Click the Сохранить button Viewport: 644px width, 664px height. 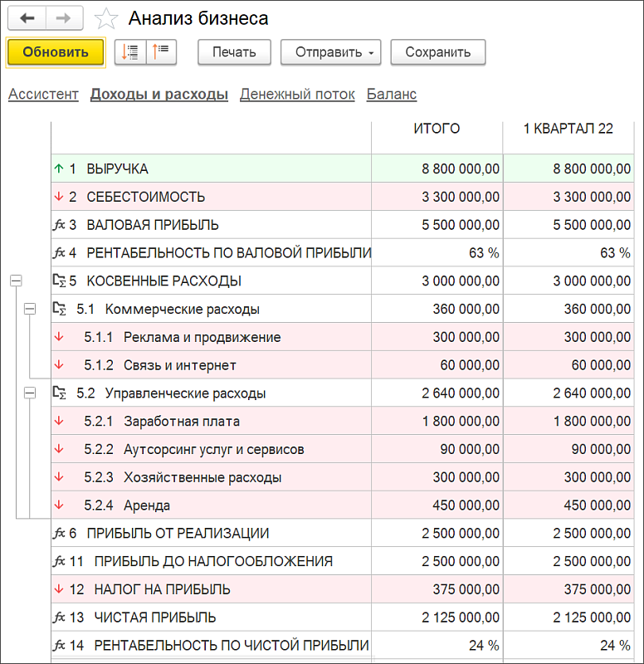(x=438, y=51)
